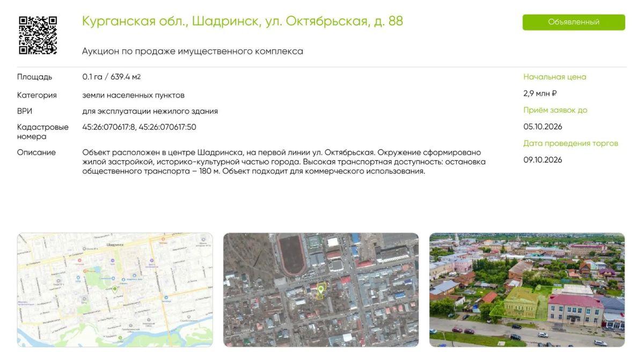Select the area value 0.1 га / 639.4 м2
Screen dimensions: 644x362
point(111,77)
